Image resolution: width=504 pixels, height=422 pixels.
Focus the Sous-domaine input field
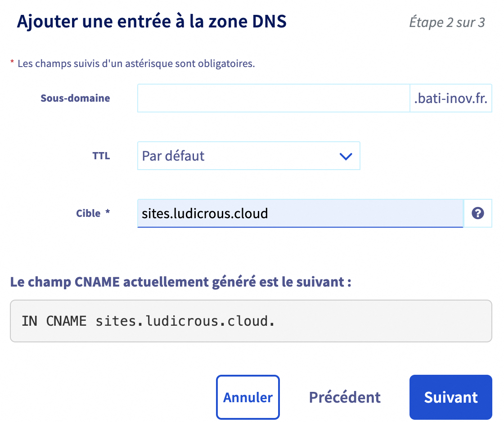point(274,98)
